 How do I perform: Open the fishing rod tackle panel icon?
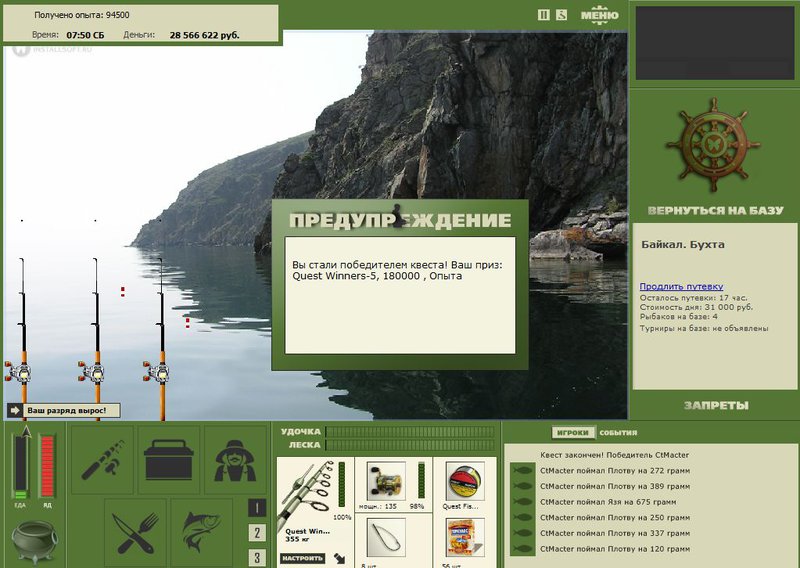(103, 460)
